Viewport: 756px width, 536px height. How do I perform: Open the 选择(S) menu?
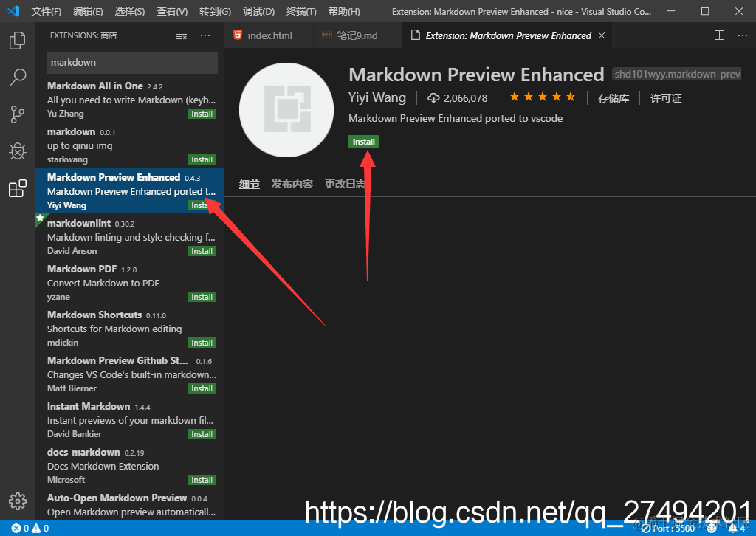click(130, 11)
